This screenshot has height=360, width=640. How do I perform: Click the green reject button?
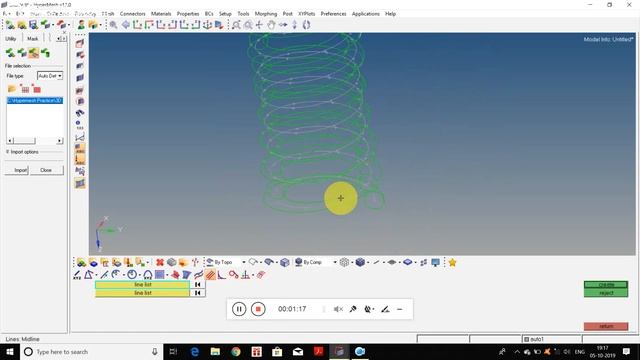[x=606, y=293]
